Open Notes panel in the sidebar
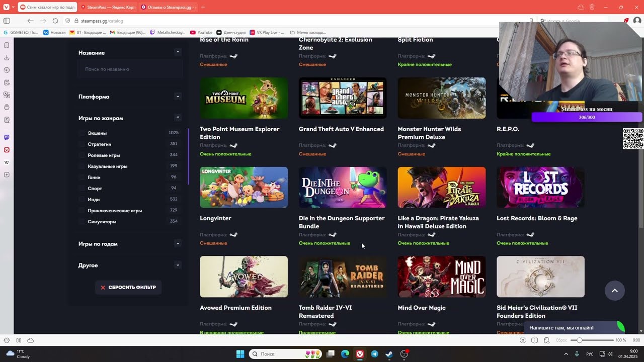Viewport: 644px width, 362px height. (x=7, y=82)
